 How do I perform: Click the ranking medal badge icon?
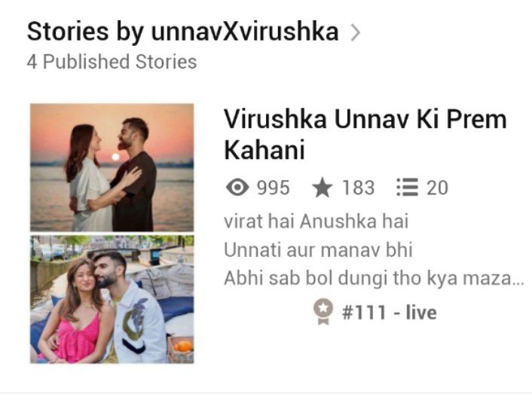tap(323, 311)
